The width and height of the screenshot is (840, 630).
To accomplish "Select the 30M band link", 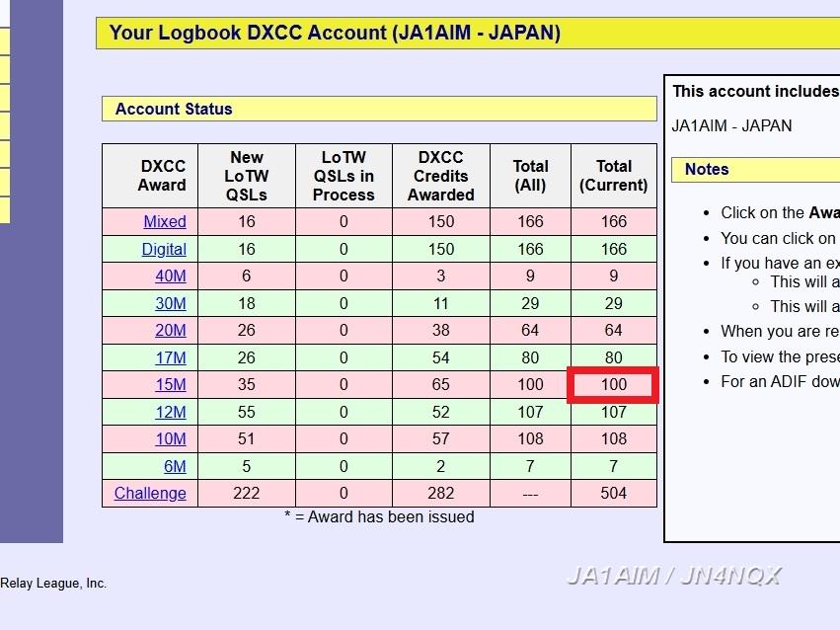I will pyautogui.click(x=170, y=304).
